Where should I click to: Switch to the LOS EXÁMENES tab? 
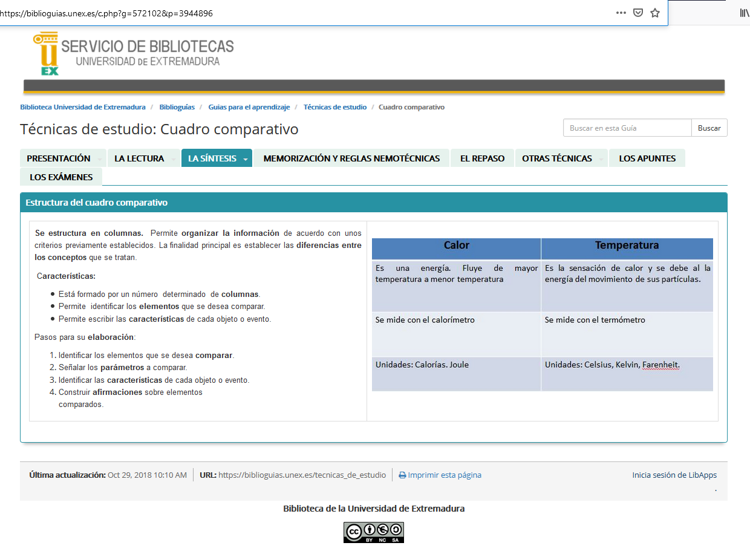[61, 177]
